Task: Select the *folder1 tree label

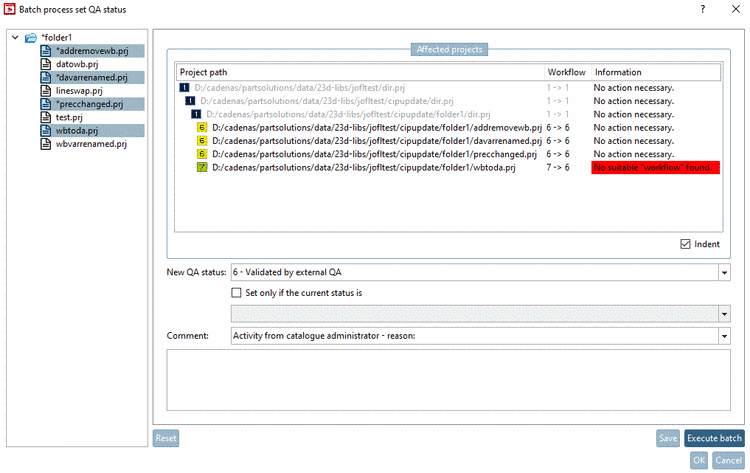Action: point(56,37)
